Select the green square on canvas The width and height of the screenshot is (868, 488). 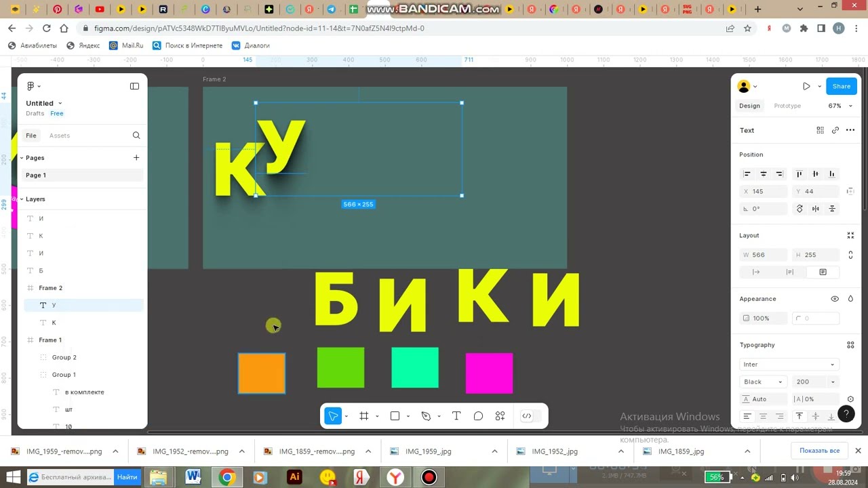pyautogui.click(x=340, y=367)
